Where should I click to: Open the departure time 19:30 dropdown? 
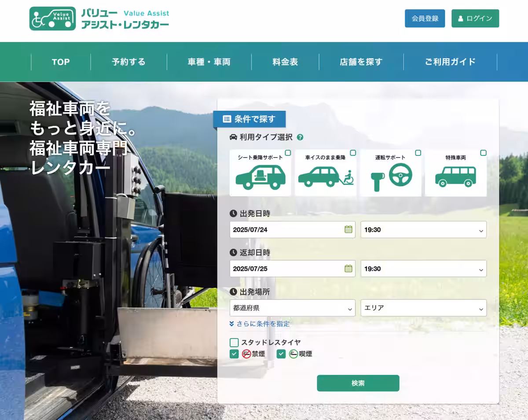423,230
